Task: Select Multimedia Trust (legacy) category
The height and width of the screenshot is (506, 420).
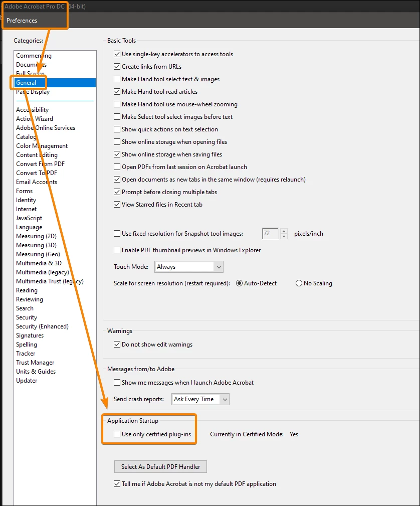Action: (55, 281)
